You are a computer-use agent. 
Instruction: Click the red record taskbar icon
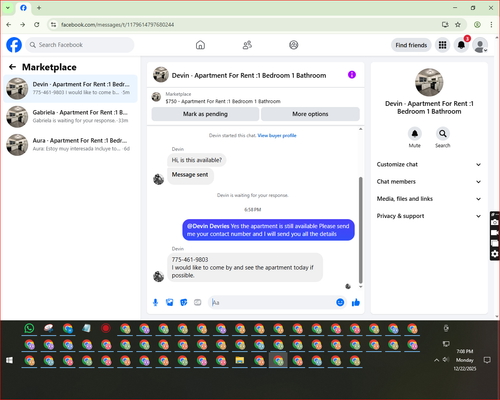point(106,329)
